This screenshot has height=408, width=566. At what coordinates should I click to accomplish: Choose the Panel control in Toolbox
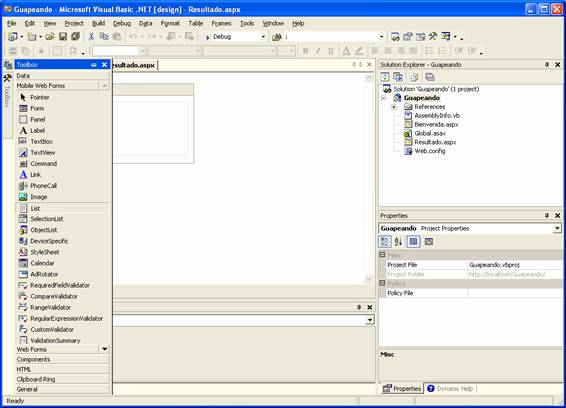pyautogui.click(x=62, y=120)
